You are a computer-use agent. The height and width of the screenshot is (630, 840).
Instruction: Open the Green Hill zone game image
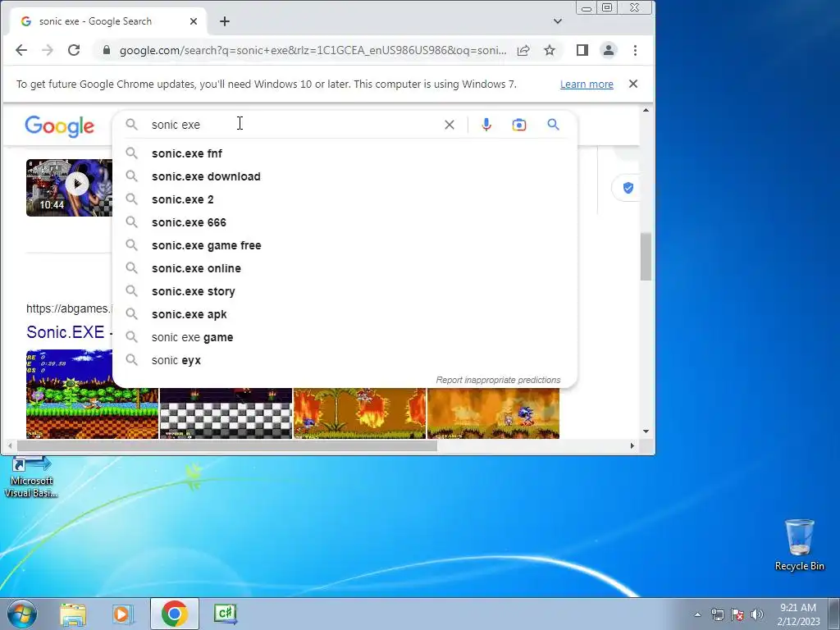[92, 395]
